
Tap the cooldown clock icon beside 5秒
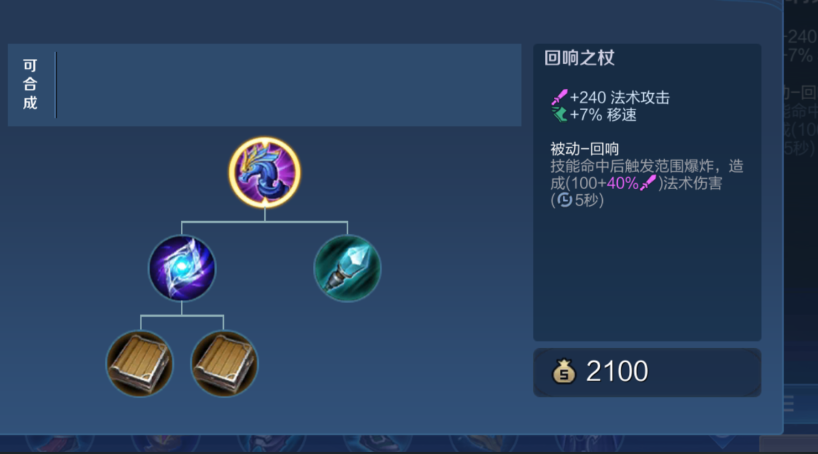(x=564, y=200)
